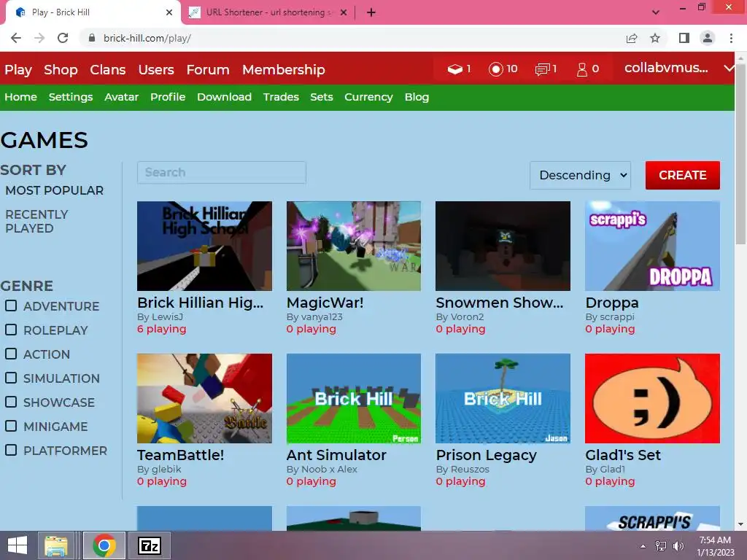This screenshot has width=747, height=560.
Task: Open the Trades link
Action: [281, 97]
